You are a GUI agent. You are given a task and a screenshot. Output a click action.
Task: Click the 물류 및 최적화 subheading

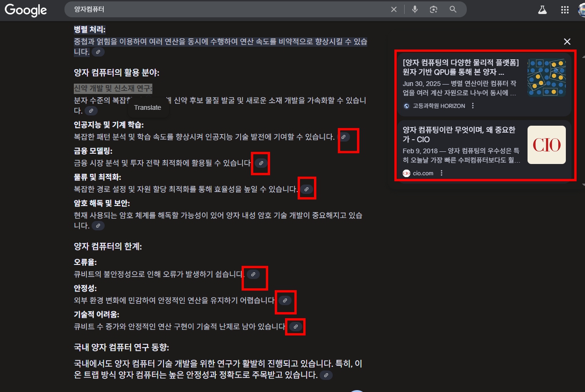tap(97, 177)
